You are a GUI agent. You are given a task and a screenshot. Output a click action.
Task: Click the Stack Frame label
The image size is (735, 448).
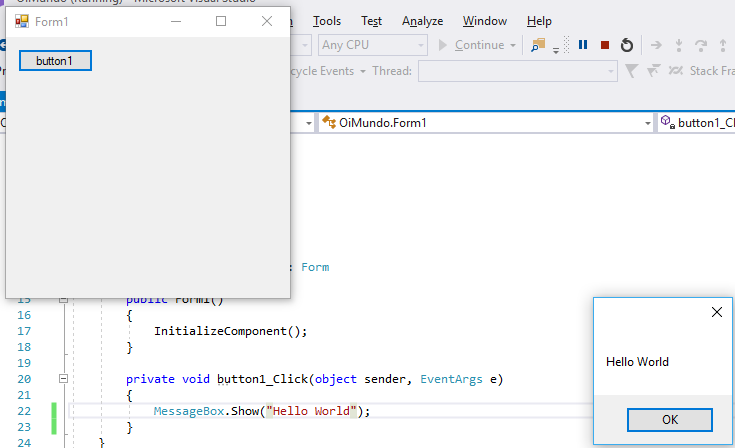pyautogui.click(x=712, y=71)
